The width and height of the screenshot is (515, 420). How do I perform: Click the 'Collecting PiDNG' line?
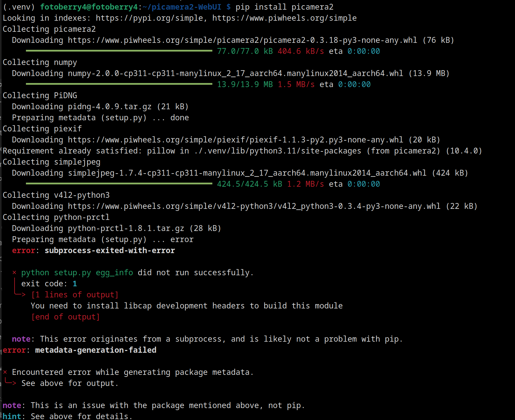(40, 96)
